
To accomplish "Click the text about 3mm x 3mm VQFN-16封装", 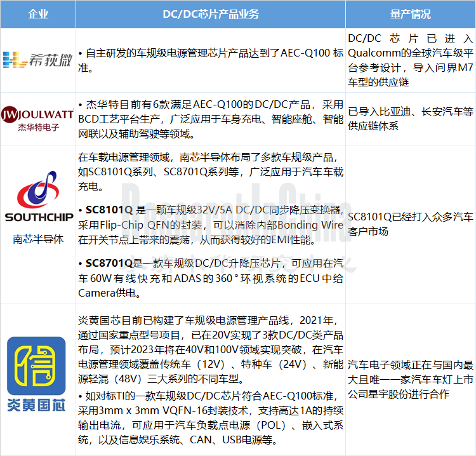I will 211,418.
